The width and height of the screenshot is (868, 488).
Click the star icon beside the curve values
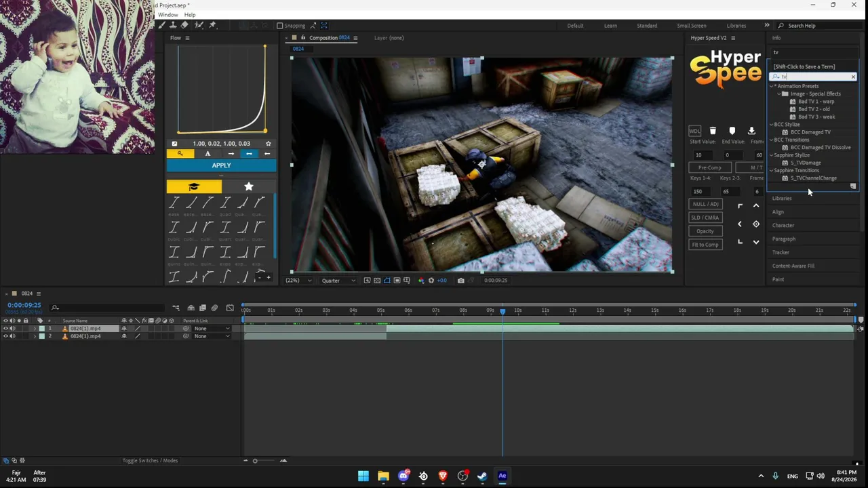click(x=268, y=144)
